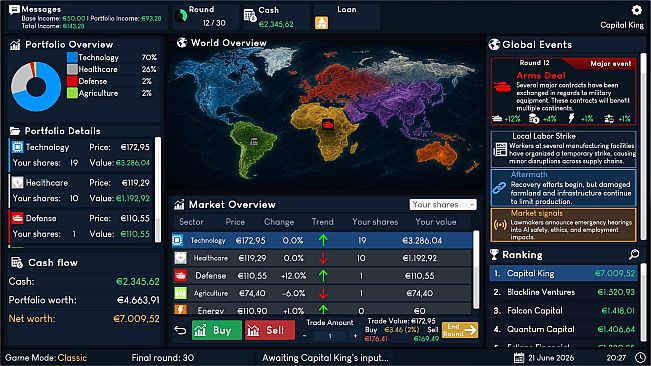Click the calendar icon in status bar

pyautogui.click(x=519, y=357)
